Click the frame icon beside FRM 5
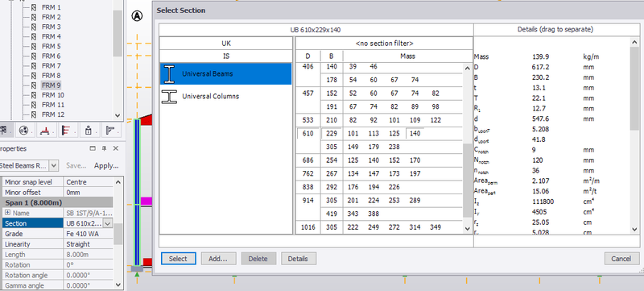Image resolution: width=644 pixels, height=291 pixels. (34, 47)
